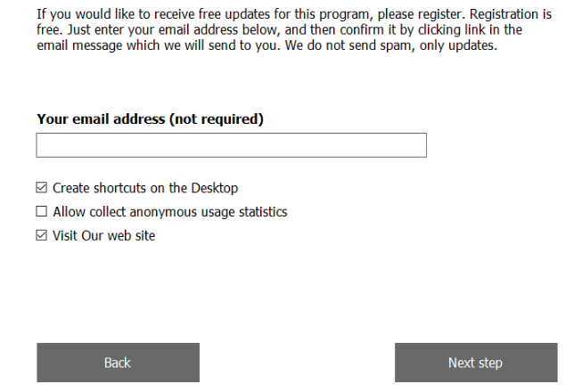This screenshot has width=582, height=392.
Task: Click the 'Your email address (not required)' heading
Action: click(150, 119)
